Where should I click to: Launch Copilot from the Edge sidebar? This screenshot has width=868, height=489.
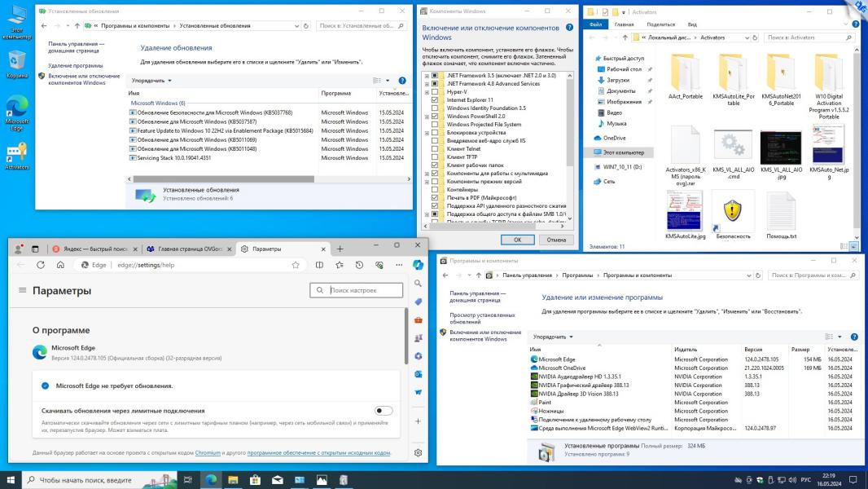[418, 265]
